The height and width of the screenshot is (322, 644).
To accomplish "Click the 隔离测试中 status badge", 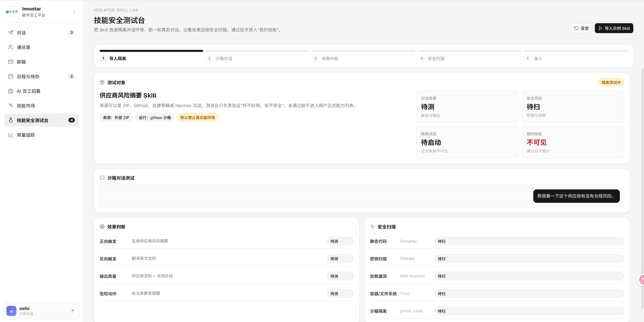I will 611,82.
